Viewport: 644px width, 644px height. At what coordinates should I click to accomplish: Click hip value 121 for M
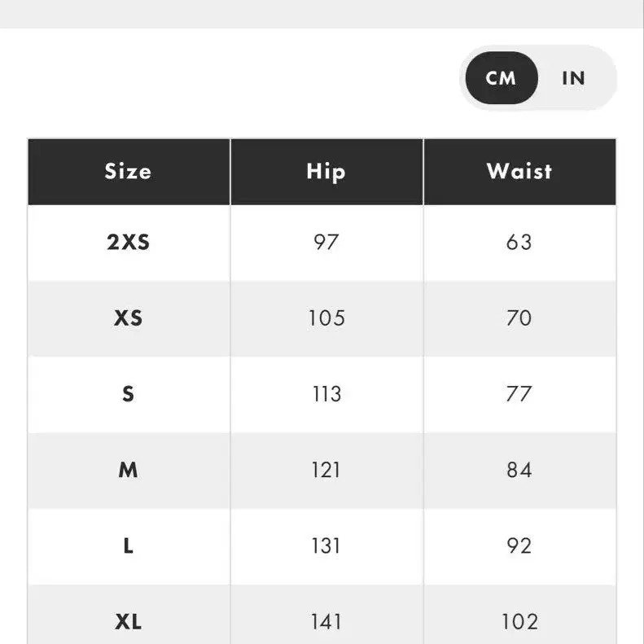[x=326, y=470]
